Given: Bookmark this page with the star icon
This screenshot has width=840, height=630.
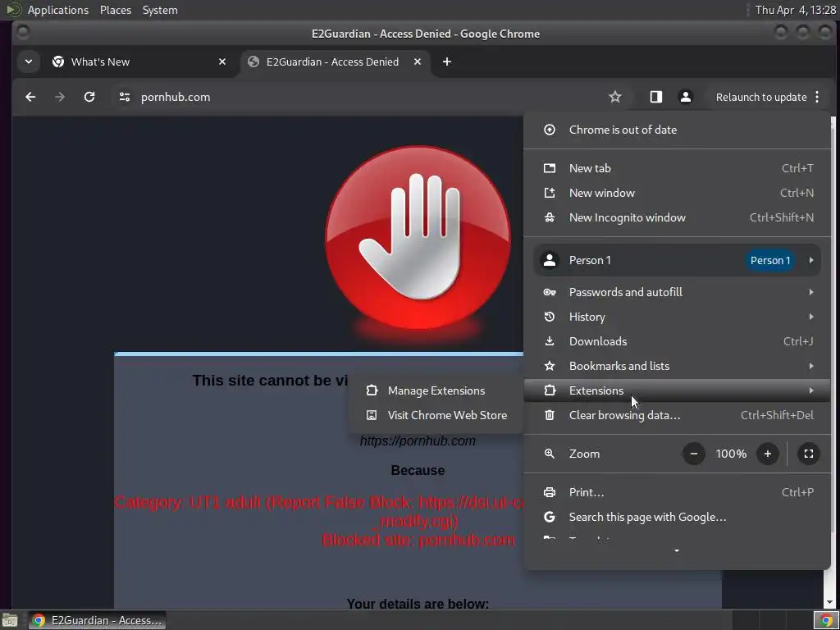Looking at the screenshot, I should (615, 97).
